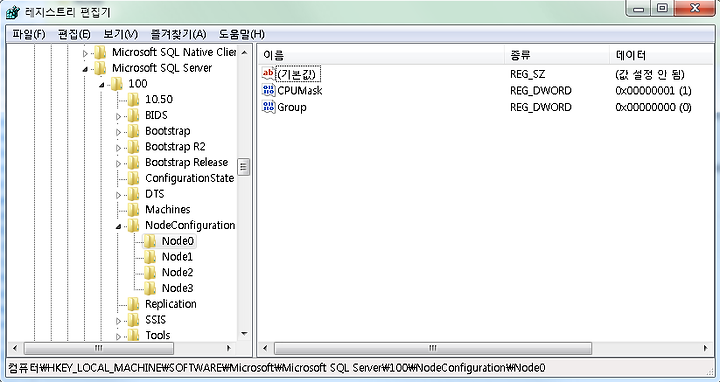Select the Group value name

pyautogui.click(x=292, y=107)
